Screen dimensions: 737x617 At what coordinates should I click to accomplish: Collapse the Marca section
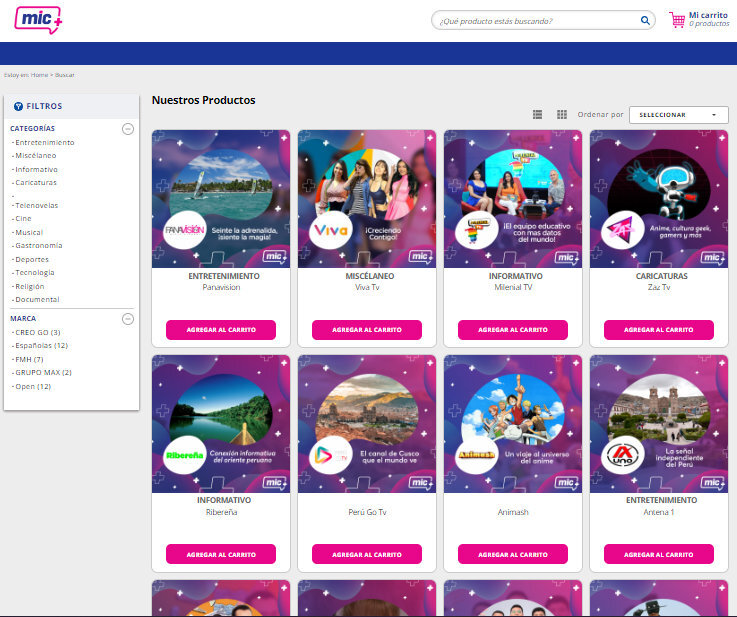128,319
